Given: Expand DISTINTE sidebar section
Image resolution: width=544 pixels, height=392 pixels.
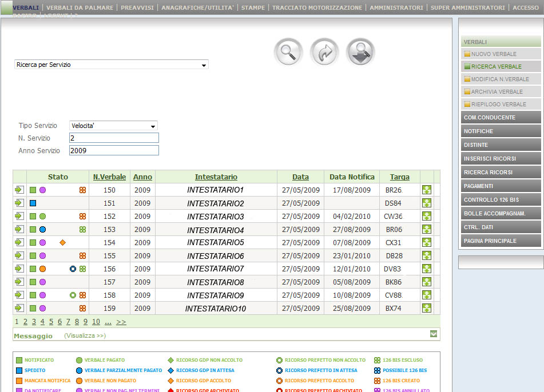Looking at the screenshot, I should [x=501, y=145].
